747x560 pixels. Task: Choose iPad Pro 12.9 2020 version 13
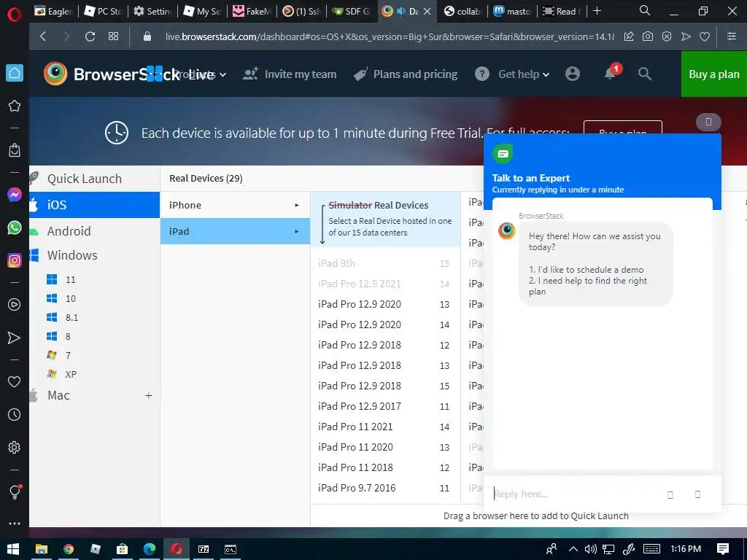tap(385, 304)
